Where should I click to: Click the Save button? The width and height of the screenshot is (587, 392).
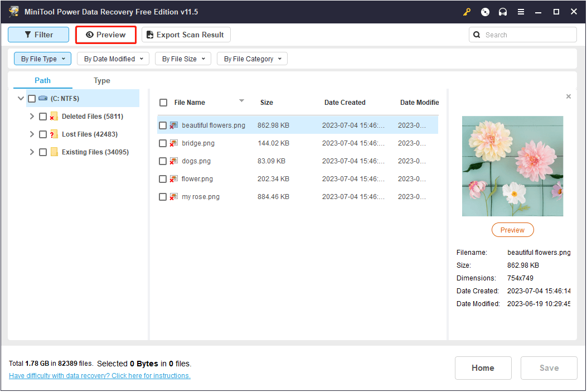(549, 368)
